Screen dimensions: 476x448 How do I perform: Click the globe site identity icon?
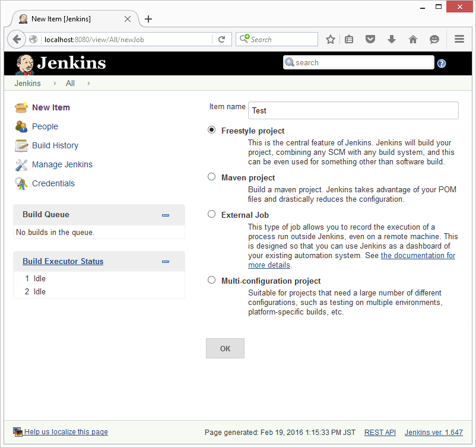pyautogui.click(x=33, y=39)
